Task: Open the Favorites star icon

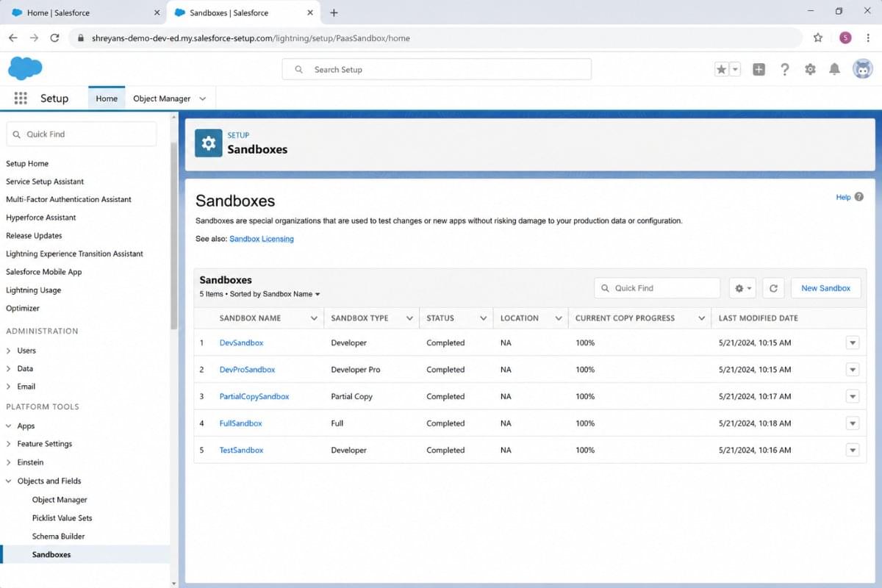Action: (722, 69)
